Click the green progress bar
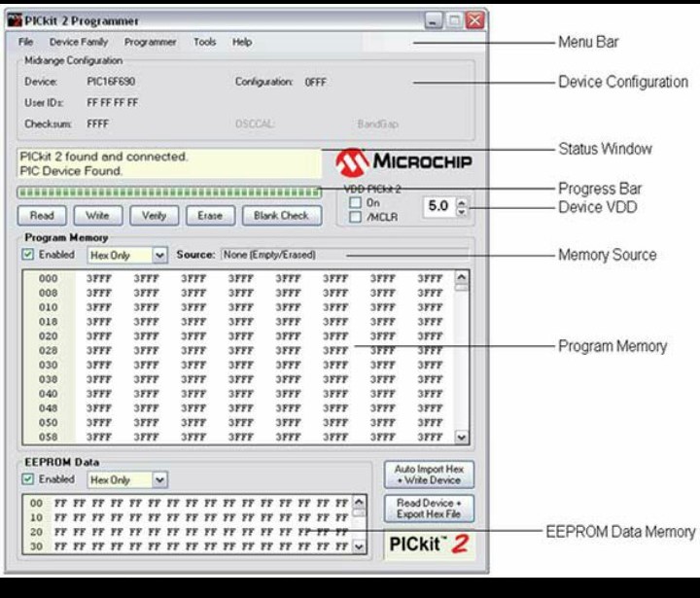 169,193
